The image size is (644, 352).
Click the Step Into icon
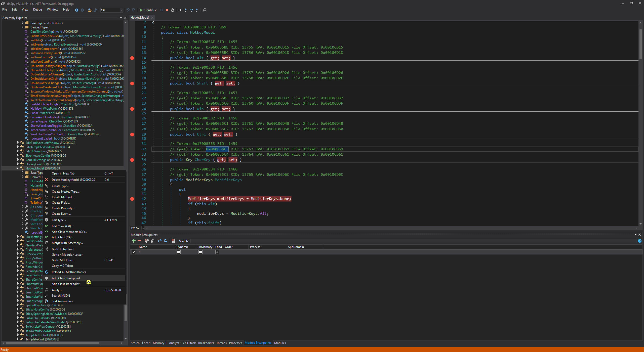click(x=186, y=10)
